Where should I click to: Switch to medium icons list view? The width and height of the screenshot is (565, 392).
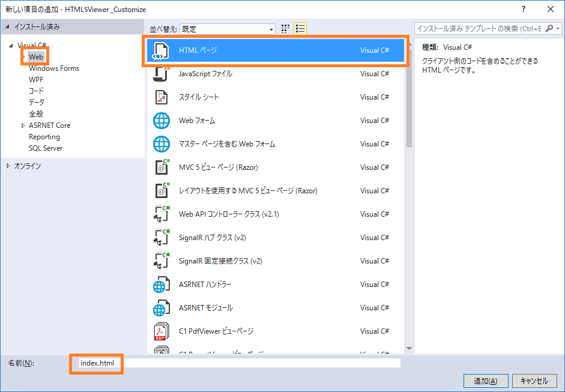tap(300, 29)
